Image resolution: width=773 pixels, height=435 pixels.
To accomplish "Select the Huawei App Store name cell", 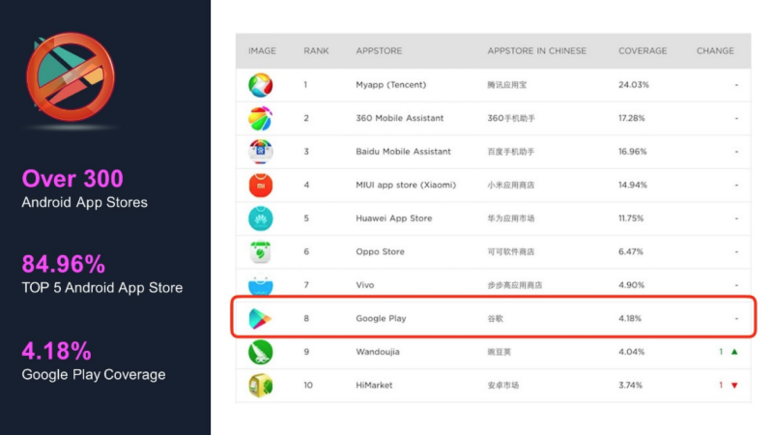I will point(394,218).
